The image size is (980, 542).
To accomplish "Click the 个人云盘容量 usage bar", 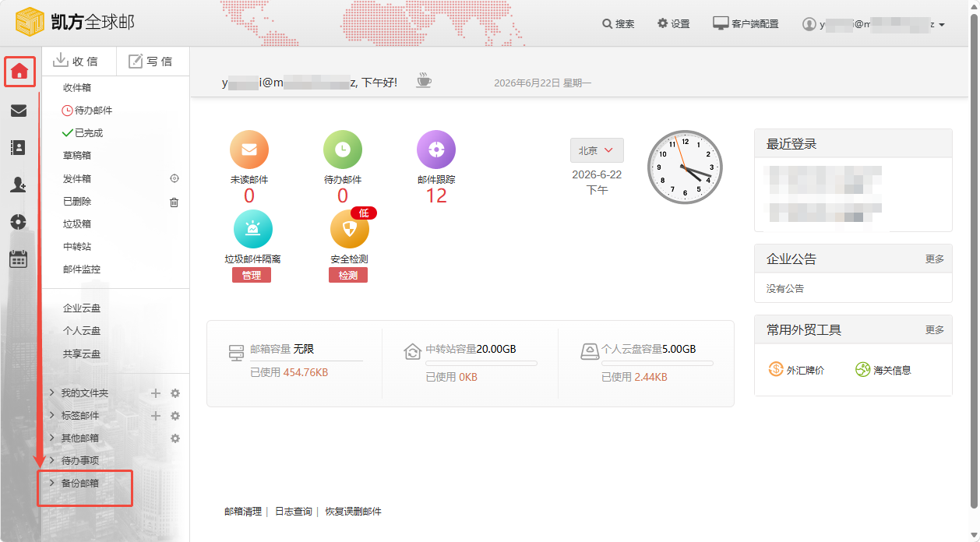I will tap(657, 364).
